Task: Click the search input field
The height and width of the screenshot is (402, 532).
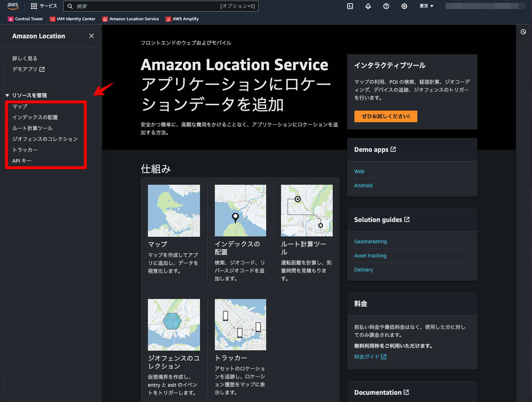Action: tap(161, 6)
